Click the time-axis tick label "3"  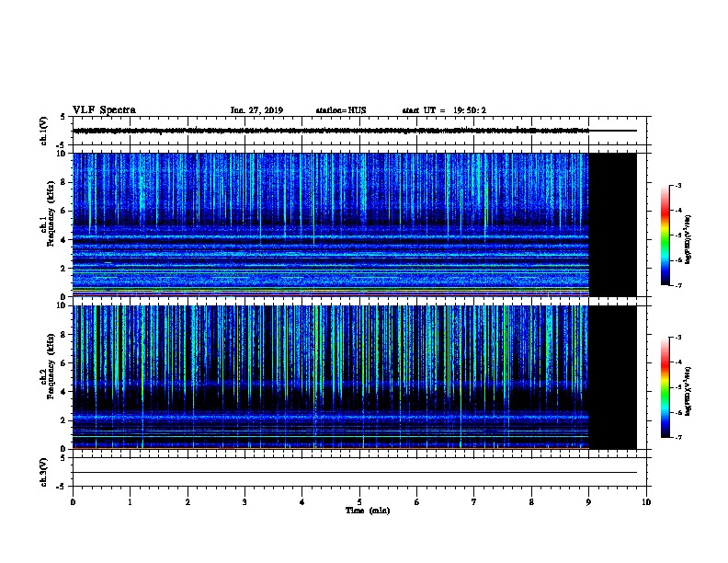point(245,502)
